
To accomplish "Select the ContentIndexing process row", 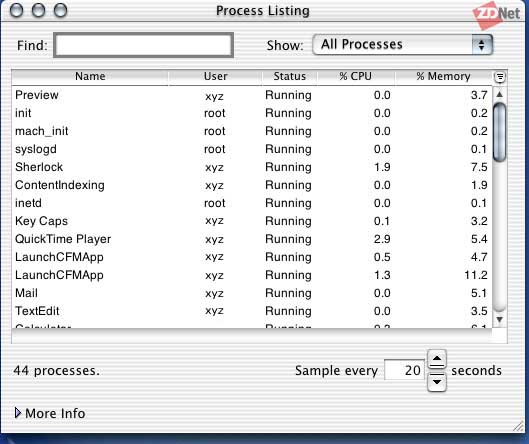I will (x=252, y=185).
